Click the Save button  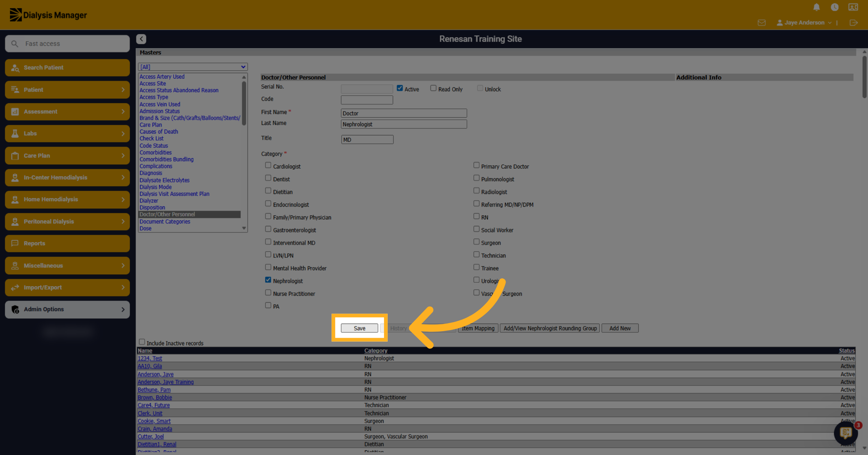click(359, 328)
